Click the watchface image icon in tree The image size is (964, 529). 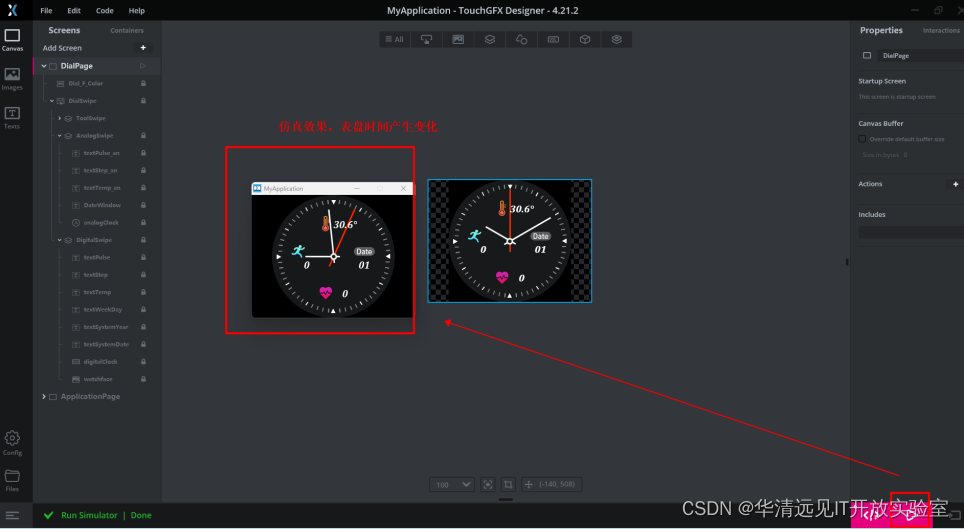tap(76, 380)
